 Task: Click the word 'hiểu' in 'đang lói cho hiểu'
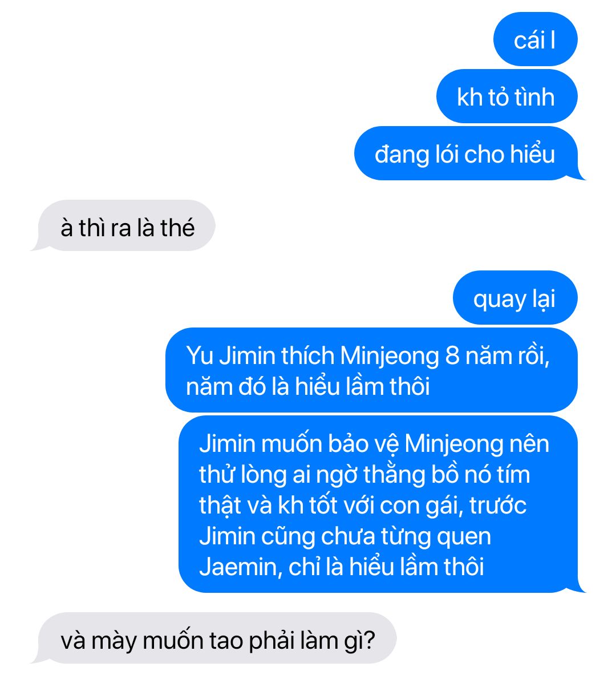pyautogui.click(x=533, y=154)
